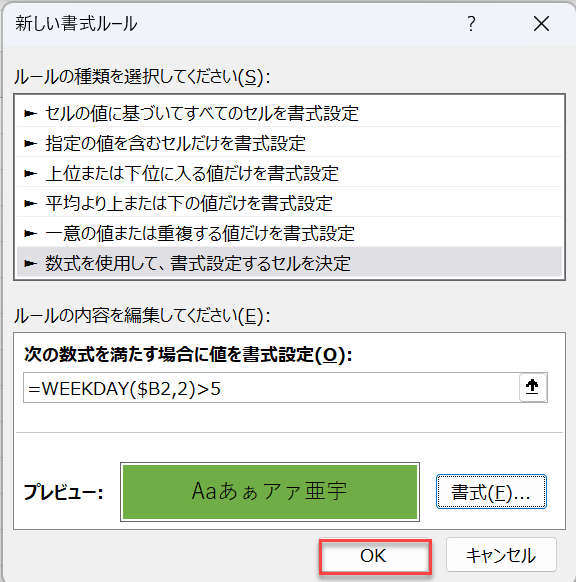Open the 書式(F)... format button
The width and height of the screenshot is (576, 582).
tap(491, 492)
